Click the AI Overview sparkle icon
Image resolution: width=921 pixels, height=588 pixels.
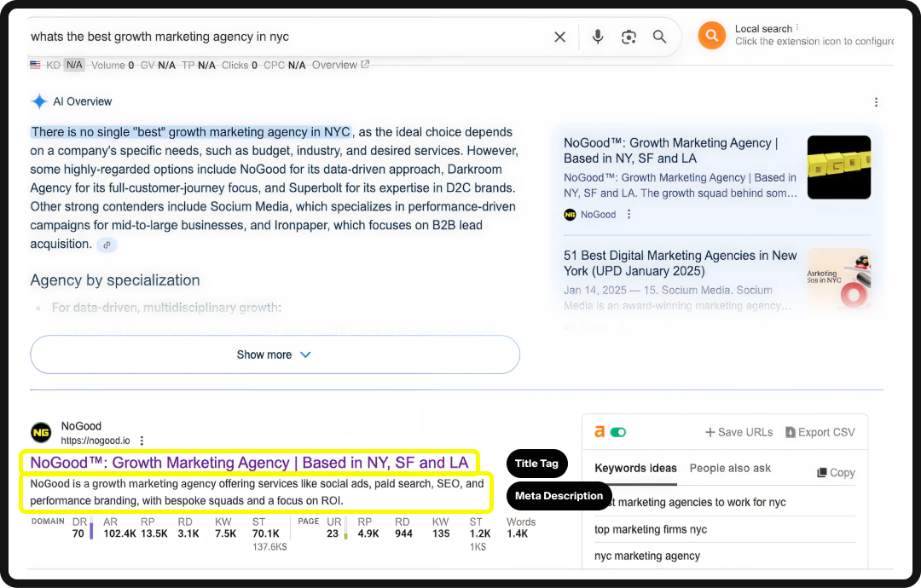(x=39, y=101)
